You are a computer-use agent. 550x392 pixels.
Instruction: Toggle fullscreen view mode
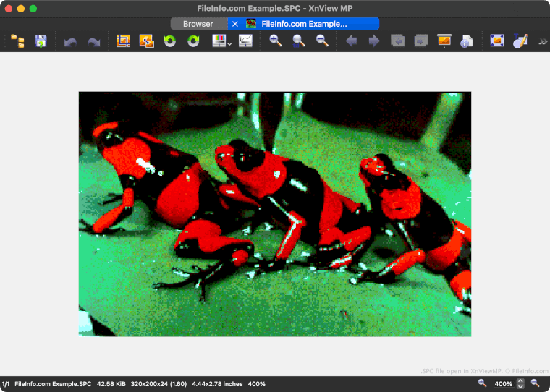(496, 41)
